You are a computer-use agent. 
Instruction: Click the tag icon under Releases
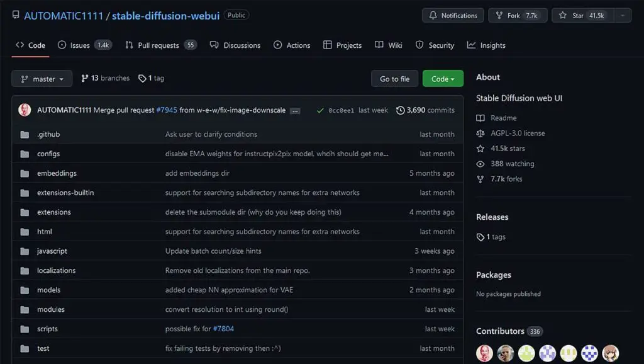(x=480, y=237)
